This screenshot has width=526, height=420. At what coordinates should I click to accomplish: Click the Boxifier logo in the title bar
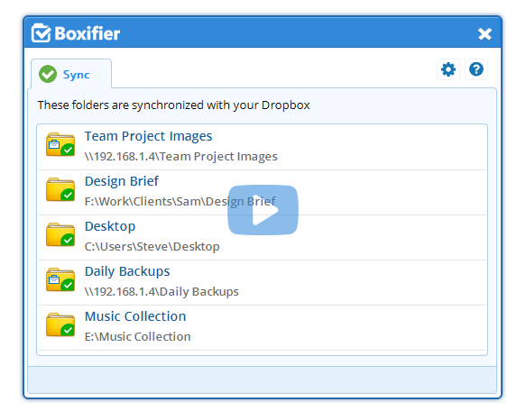[x=76, y=33]
